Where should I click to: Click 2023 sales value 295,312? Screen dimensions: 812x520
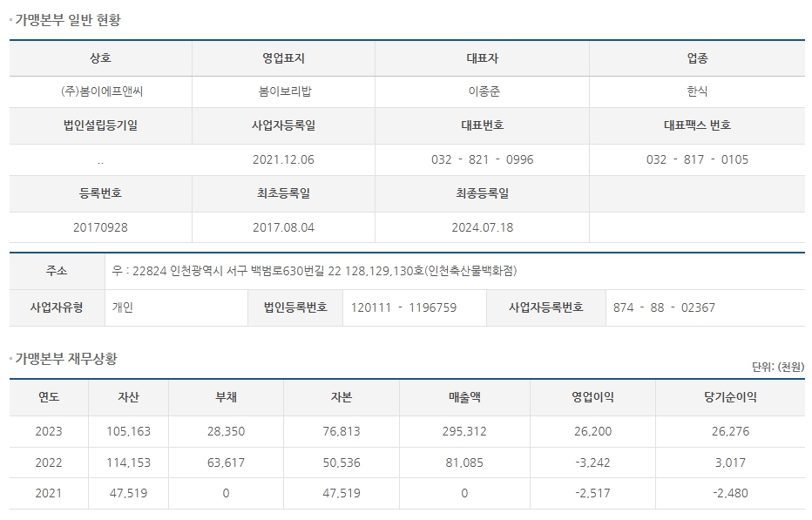464,431
